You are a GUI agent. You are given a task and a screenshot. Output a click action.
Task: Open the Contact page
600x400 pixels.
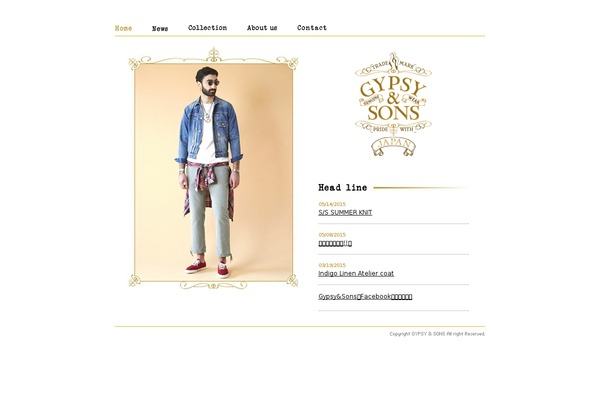click(x=312, y=28)
